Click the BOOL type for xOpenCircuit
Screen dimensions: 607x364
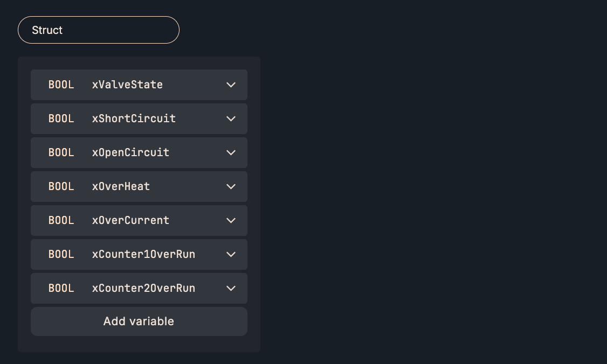61,152
